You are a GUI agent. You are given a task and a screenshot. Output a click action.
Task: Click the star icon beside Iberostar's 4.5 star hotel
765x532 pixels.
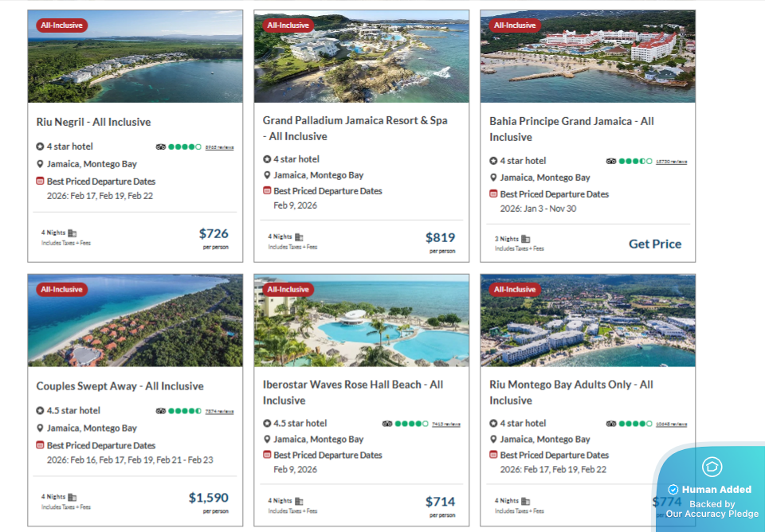[x=267, y=424]
